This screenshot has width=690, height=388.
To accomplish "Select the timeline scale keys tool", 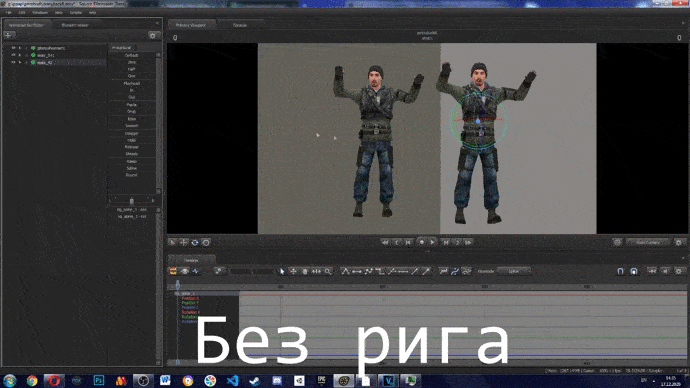I will 316,271.
